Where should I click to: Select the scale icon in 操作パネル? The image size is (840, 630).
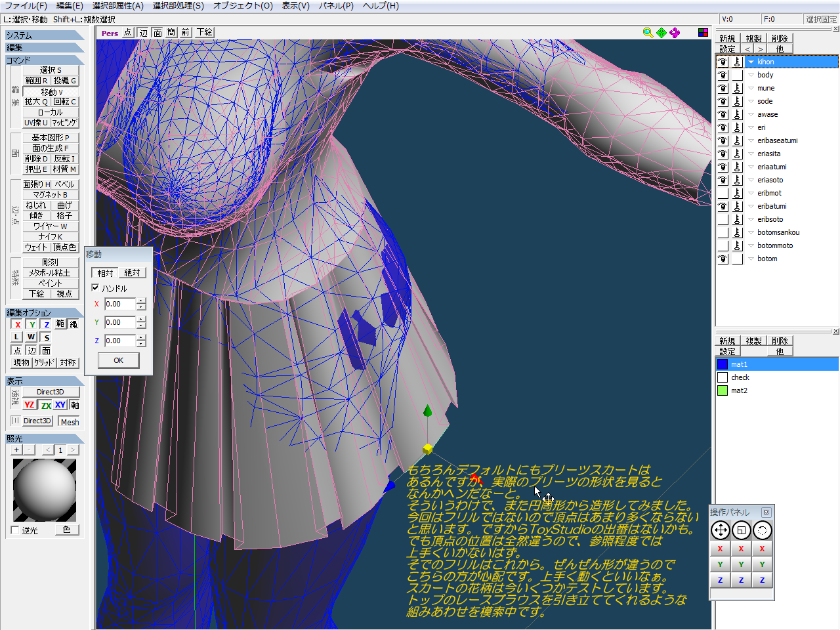pos(741,530)
